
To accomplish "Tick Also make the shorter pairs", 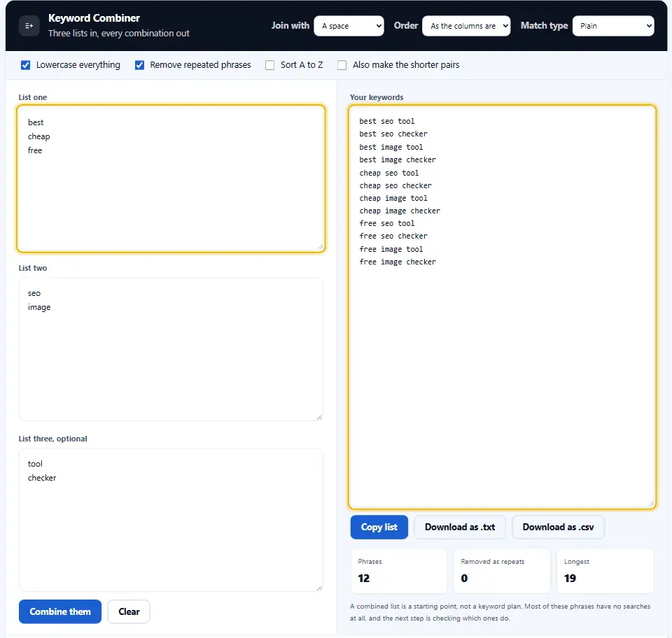I will [x=342, y=65].
